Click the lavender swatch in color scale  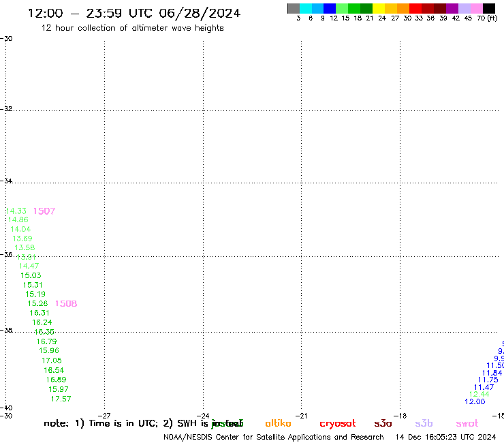coord(464,8)
